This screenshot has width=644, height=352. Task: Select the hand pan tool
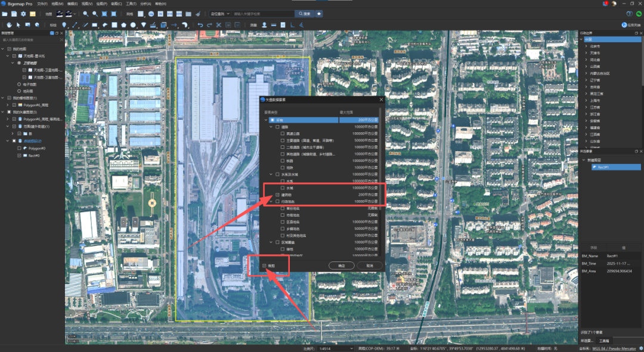(x=9, y=25)
